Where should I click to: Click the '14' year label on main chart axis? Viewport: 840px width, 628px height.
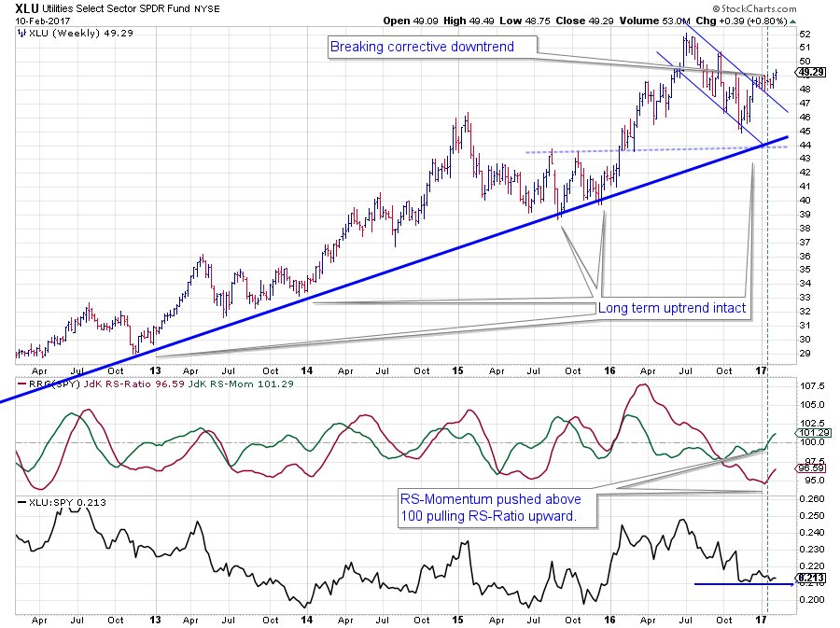(306, 370)
